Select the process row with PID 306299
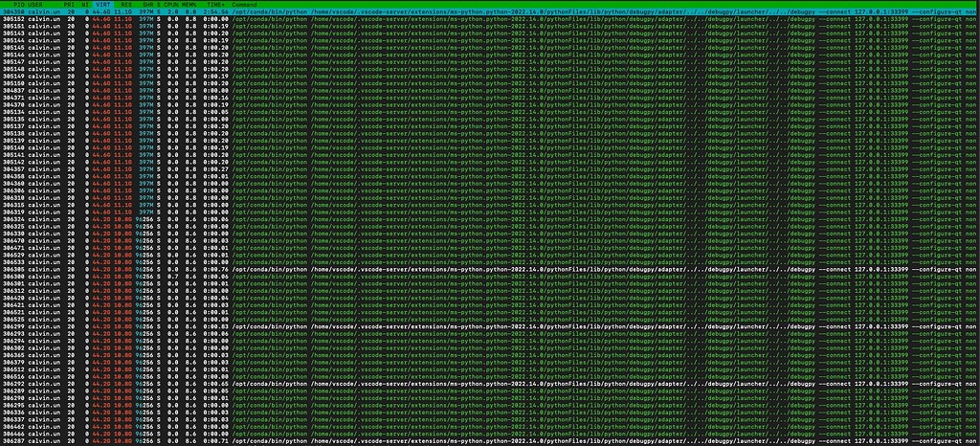The width and height of the screenshot is (980, 446). click(x=15, y=326)
